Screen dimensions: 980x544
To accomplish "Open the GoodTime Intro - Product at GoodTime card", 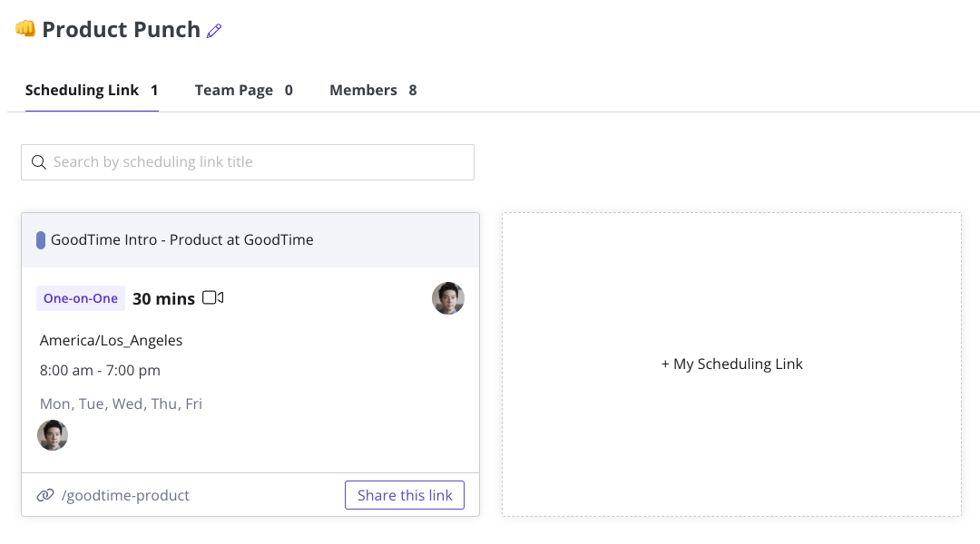I will click(x=182, y=240).
